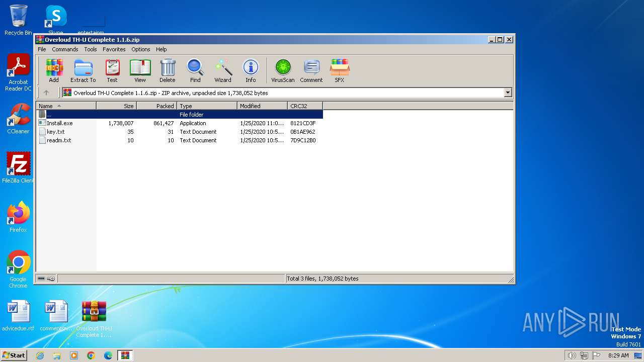This screenshot has width=644, height=362.
Task: Sort file list by Packed column
Action: pos(156,106)
